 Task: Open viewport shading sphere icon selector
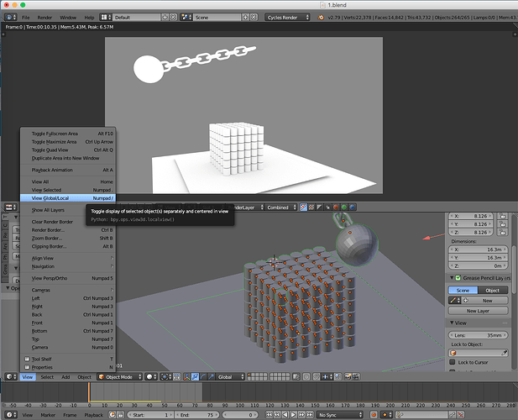(151, 376)
